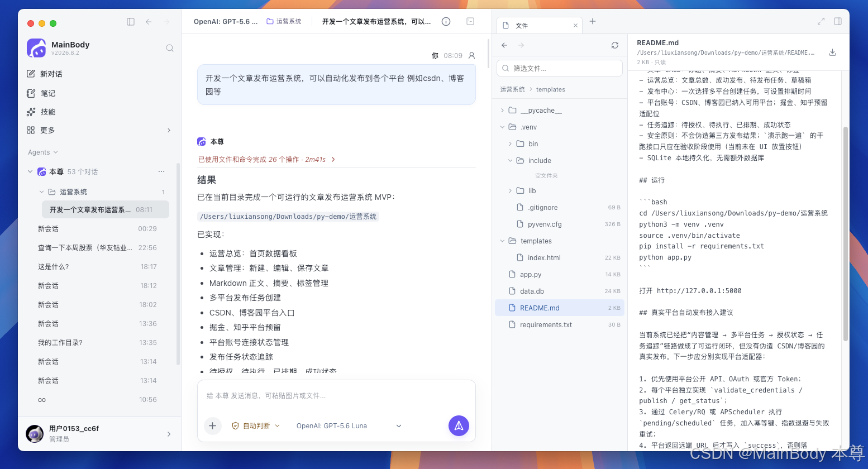The image size is (868, 469).
Task: Click the 筛选文件 filter field
Action: pos(560,68)
